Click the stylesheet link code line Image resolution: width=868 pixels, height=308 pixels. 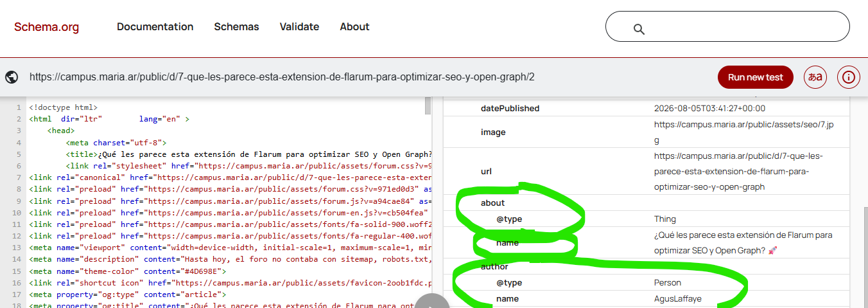[x=248, y=166]
